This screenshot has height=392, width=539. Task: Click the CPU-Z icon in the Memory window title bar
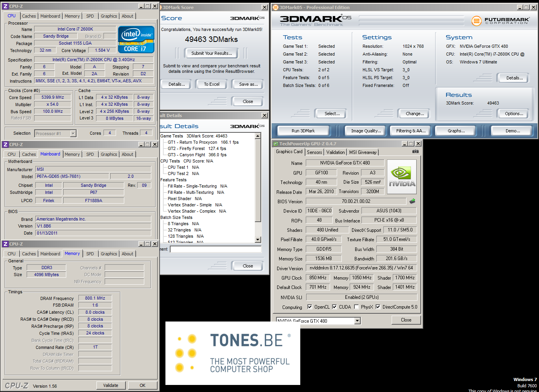(x=5, y=244)
